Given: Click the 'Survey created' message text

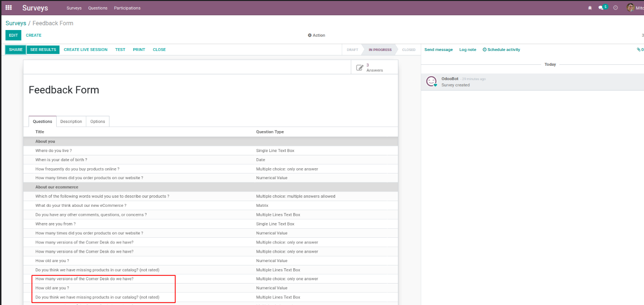Looking at the screenshot, I should 456,85.
